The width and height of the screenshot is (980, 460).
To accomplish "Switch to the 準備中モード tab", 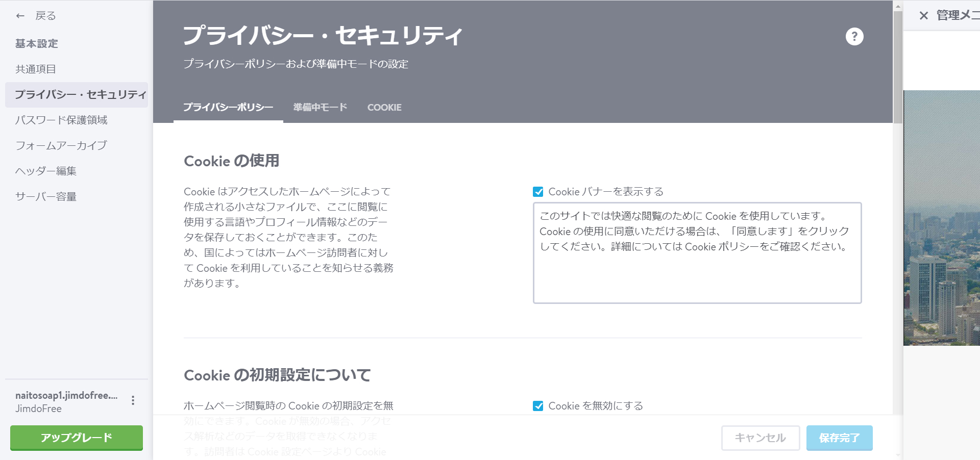I will point(320,107).
